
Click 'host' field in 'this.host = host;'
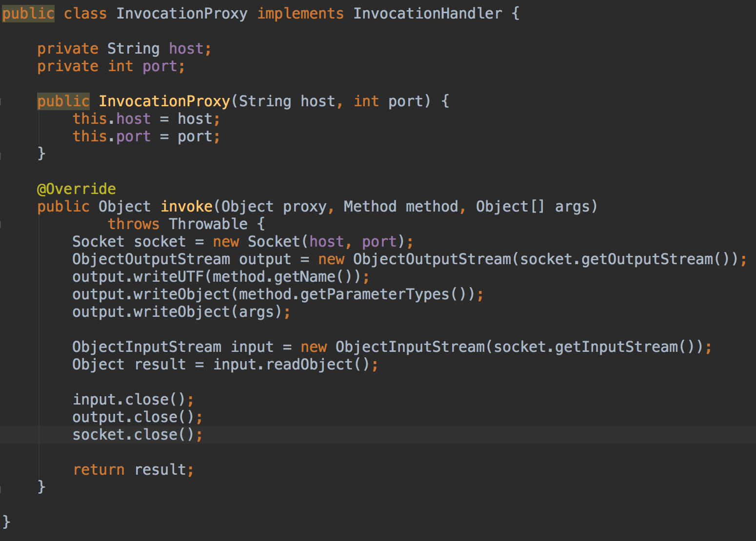(134, 119)
